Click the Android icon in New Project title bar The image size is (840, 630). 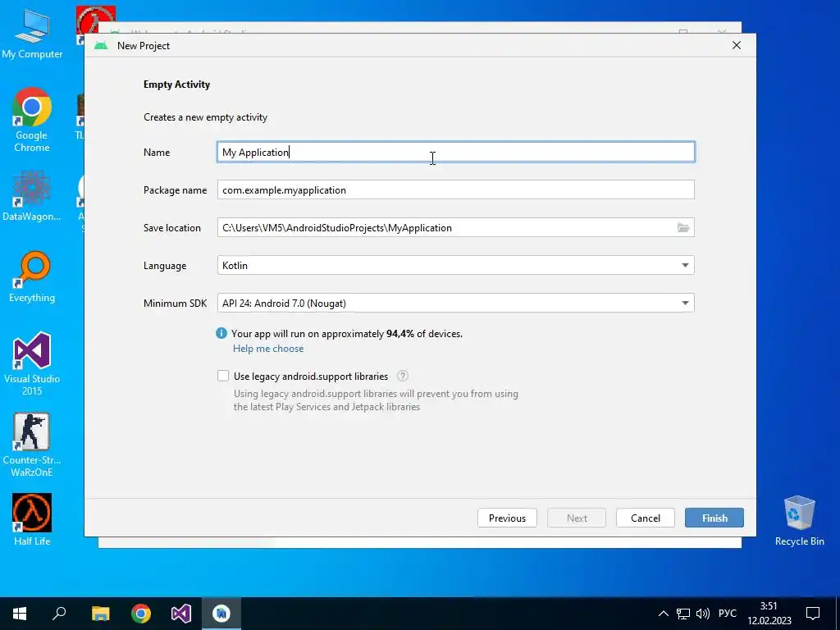click(101, 46)
